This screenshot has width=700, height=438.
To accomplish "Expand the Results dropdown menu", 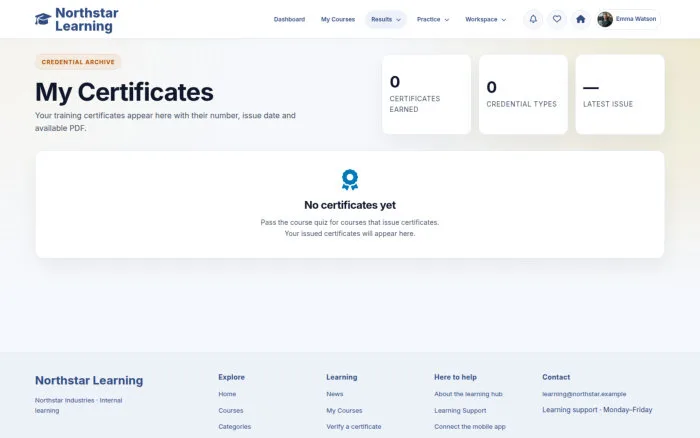I will 386,19.
